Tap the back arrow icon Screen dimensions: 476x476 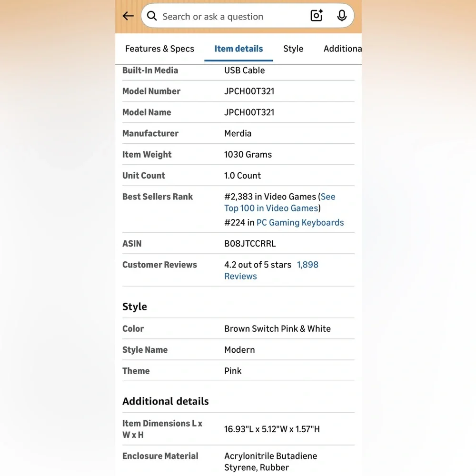(128, 16)
